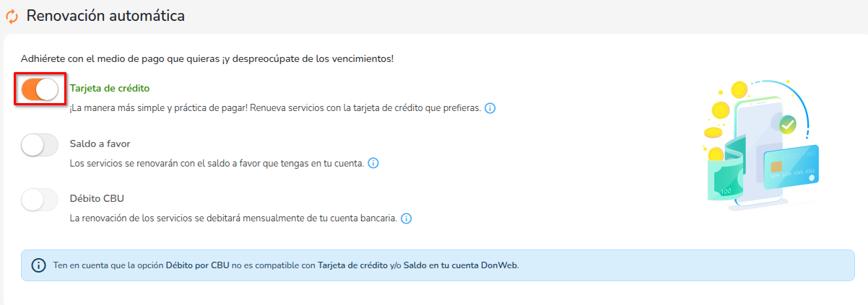Click 'La manera más simple y práctica' description
Screen dimensions: 868x305
[275, 108]
